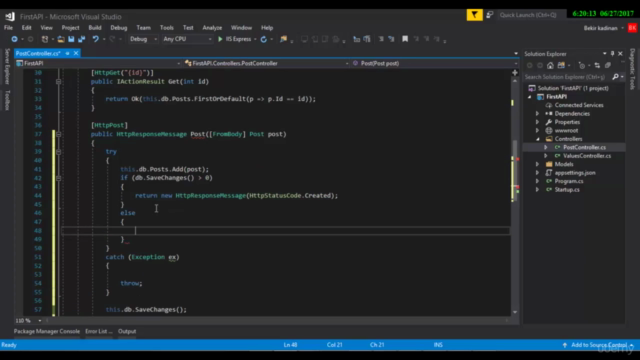The height and width of the screenshot is (360, 640).
Task: Open the File menu
Action: click(8, 28)
